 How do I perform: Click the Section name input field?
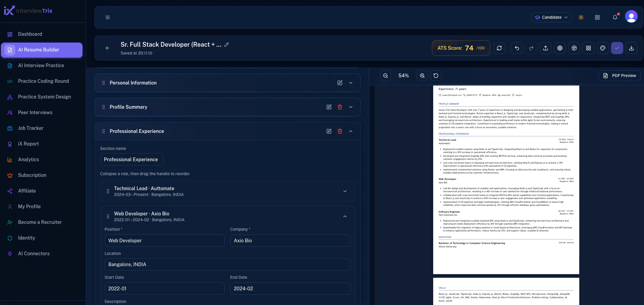[132, 159]
